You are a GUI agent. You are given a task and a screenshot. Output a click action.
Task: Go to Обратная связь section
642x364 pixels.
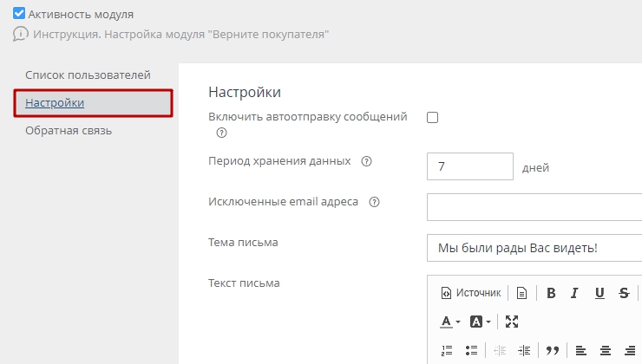pyautogui.click(x=69, y=131)
